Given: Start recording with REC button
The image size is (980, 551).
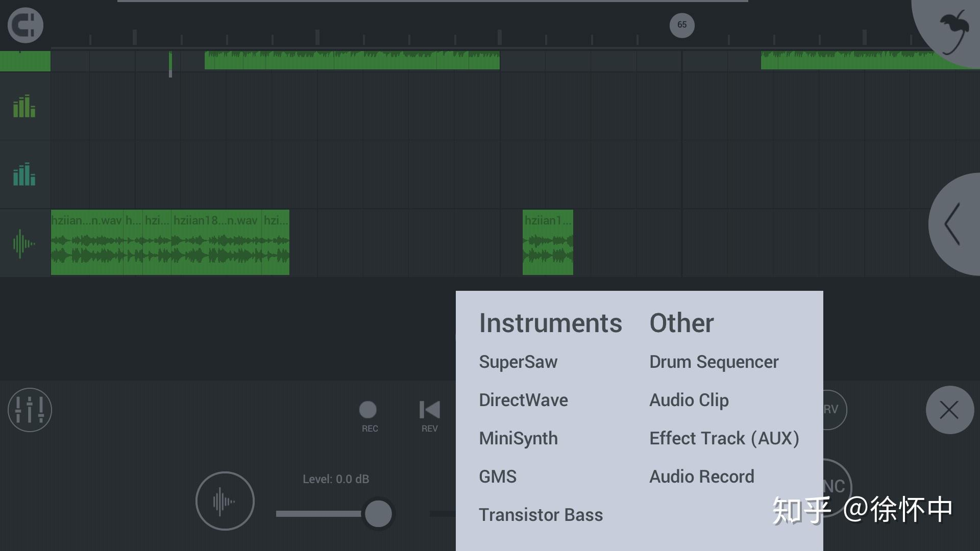Looking at the screenshot, I should click(x=369, y=416).
